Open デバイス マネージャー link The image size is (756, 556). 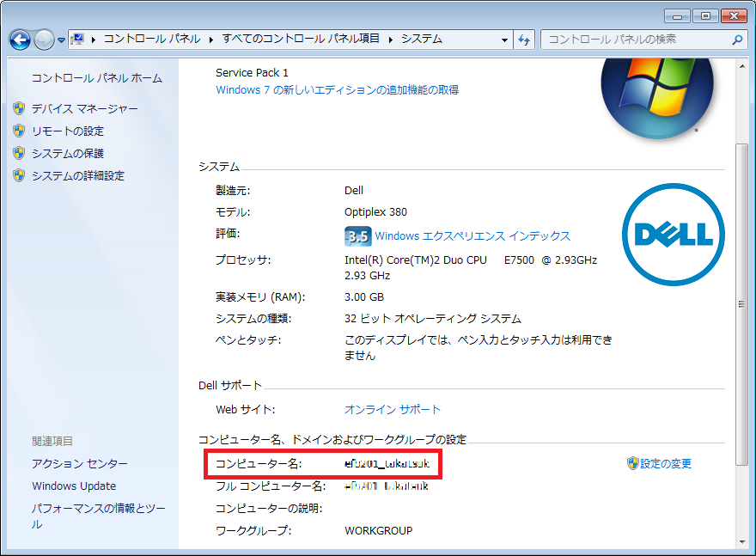tap(85, 109)
